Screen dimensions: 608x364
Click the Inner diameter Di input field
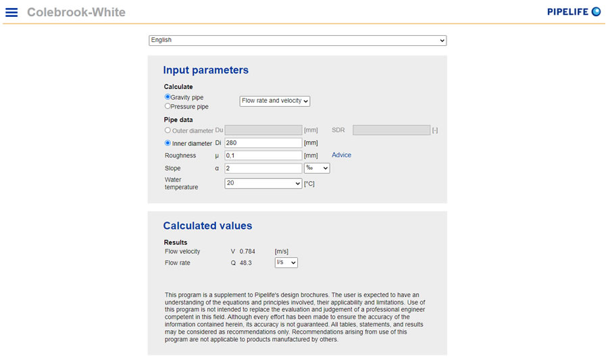point(263,142)
